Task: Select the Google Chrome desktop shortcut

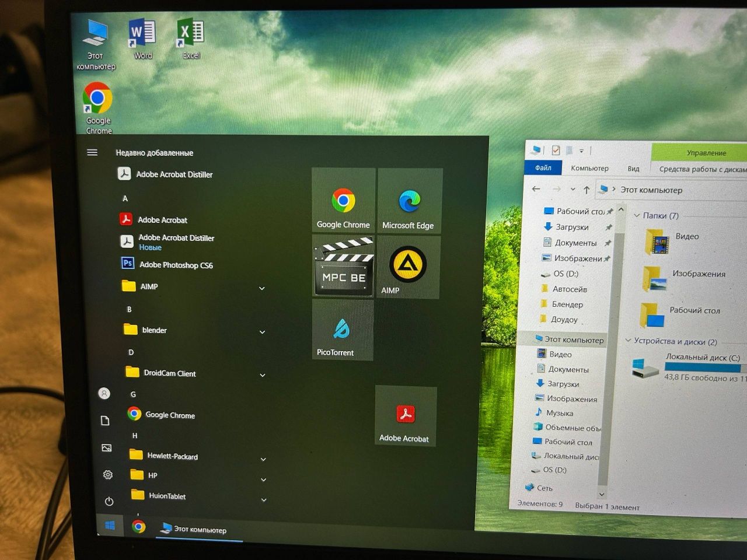Action: 98,108
